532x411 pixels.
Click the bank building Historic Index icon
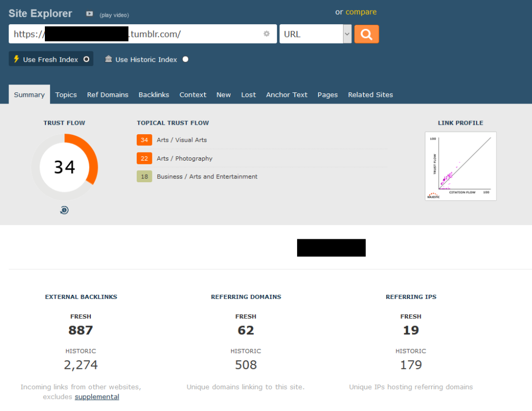108,59
